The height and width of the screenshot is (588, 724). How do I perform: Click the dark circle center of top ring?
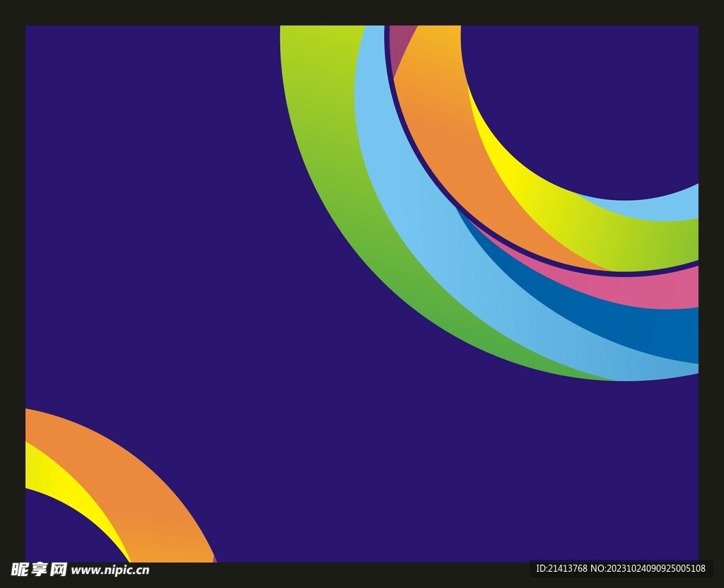580,99
